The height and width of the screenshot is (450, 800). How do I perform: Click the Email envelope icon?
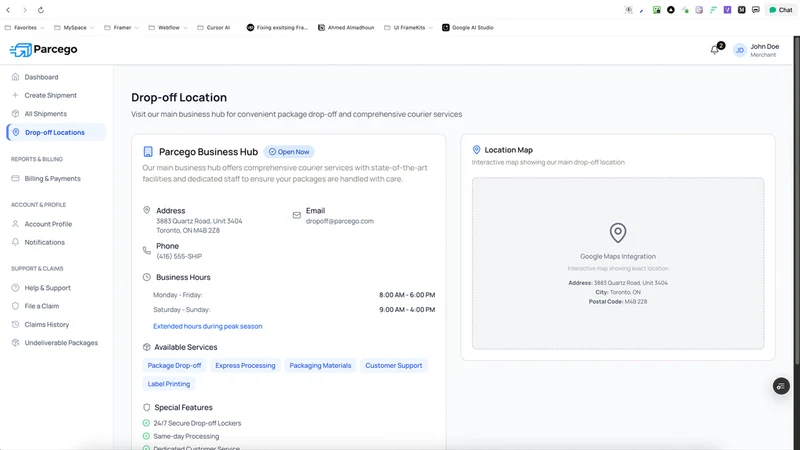coord(296,215)
